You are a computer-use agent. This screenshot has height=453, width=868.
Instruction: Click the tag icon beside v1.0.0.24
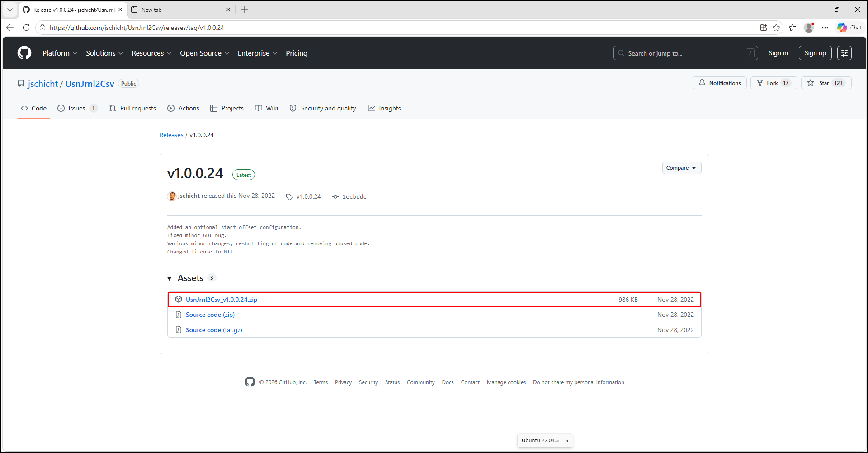pyautogui.click(x=289, y=197)
